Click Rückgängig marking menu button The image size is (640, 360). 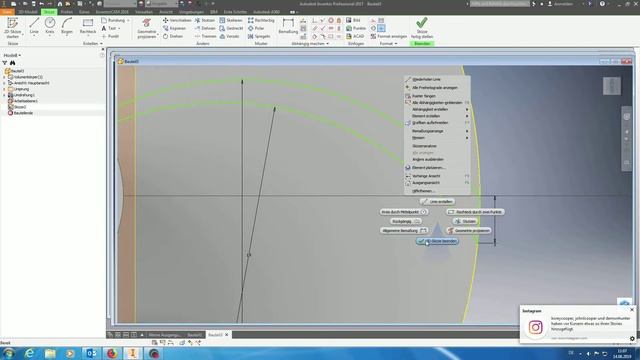point(405,221)
